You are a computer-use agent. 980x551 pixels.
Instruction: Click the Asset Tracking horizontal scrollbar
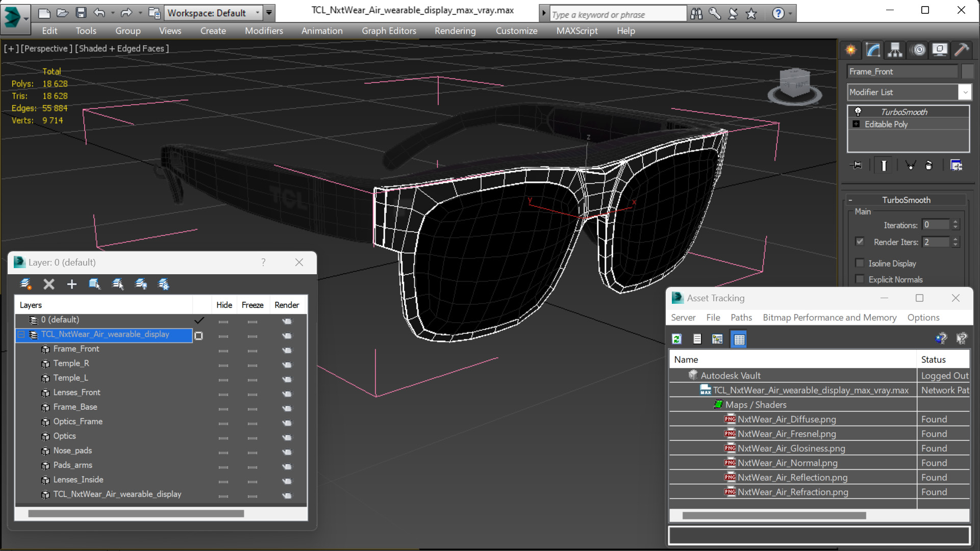coord(774,515)
